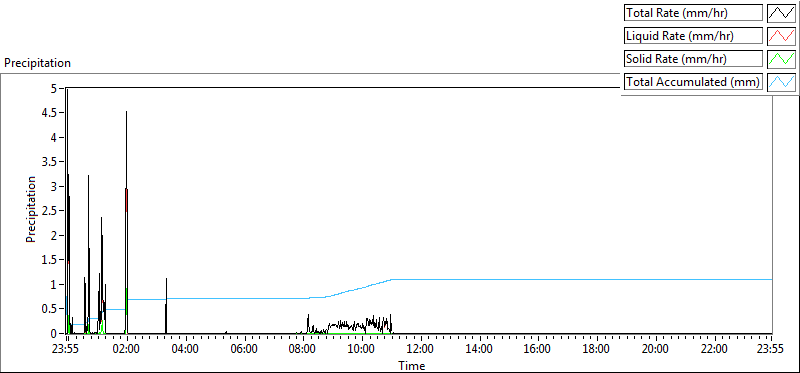Click the Precipitation chart title
This screenshot has height=373, width=800.
click(37, 63)
